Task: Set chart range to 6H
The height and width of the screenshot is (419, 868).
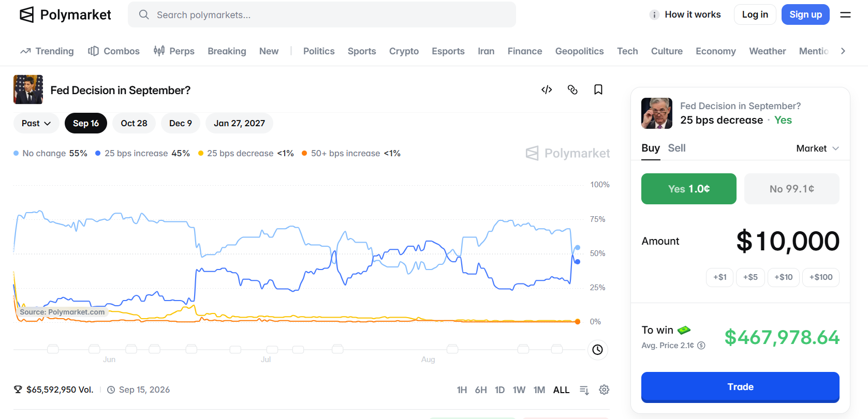Action: [x=481, y=390]
